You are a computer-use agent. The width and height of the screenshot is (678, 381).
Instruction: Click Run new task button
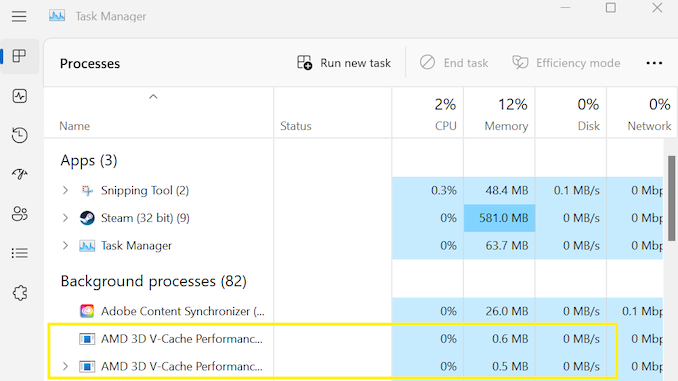pos(344,63)
